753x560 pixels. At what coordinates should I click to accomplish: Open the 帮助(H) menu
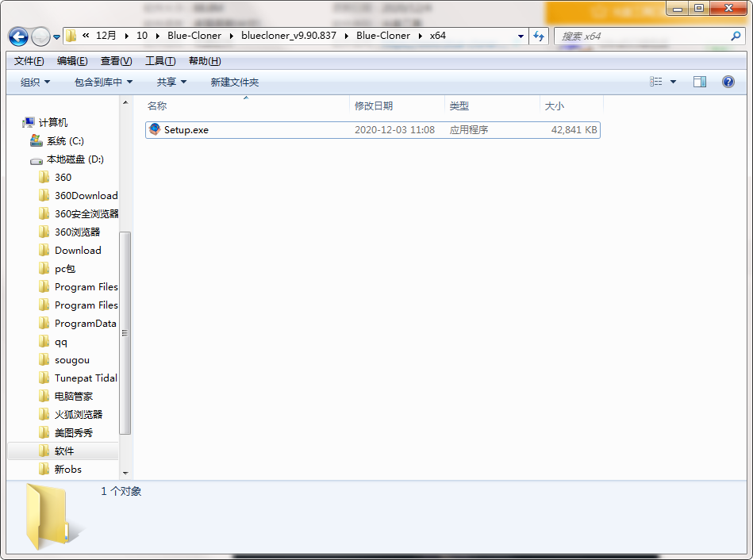point(205,61)
